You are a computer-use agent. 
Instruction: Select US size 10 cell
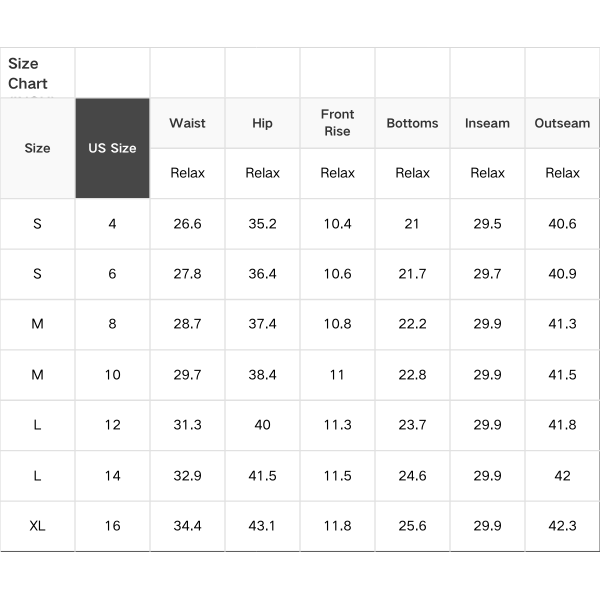click(x=112, y=375)
